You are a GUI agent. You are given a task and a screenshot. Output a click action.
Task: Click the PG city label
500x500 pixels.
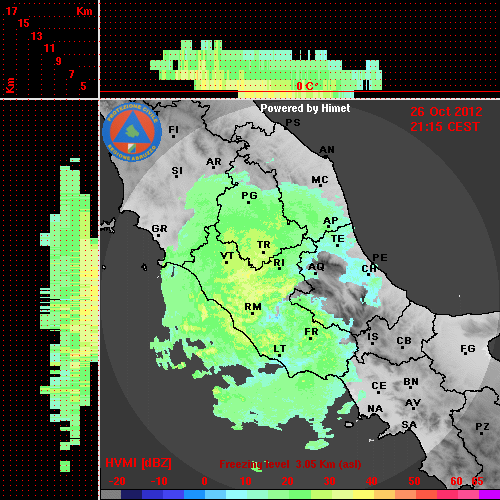tap(249, 195)
